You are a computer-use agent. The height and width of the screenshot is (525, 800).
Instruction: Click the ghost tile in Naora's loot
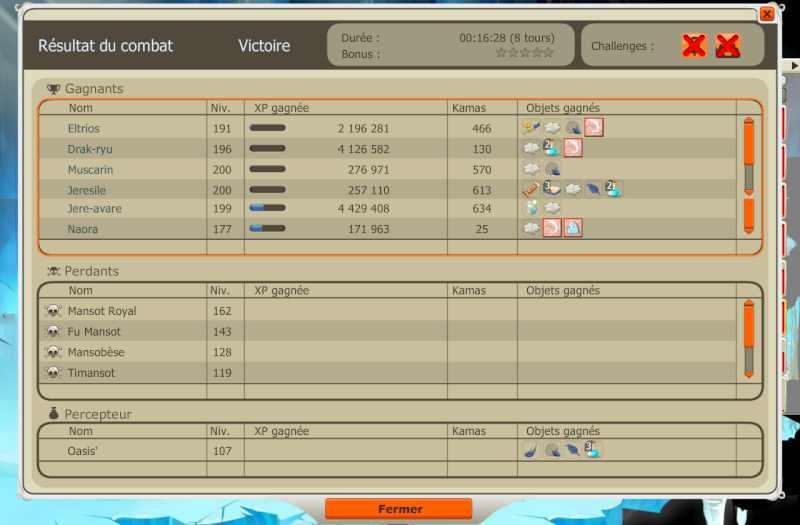(x=573, y=228)
